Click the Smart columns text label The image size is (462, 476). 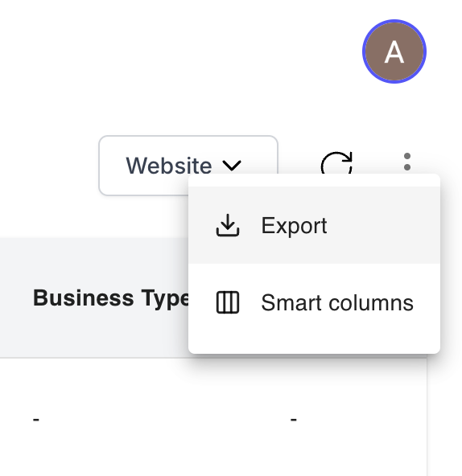337,302
